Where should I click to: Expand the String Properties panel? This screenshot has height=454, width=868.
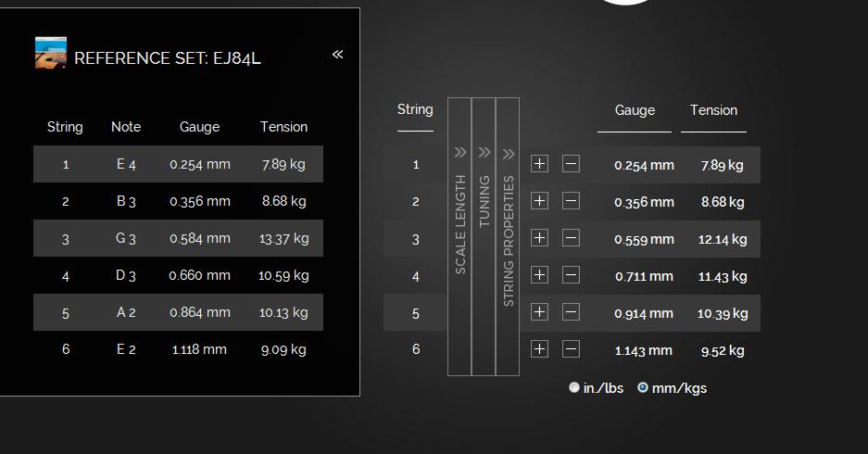[508, 236]
